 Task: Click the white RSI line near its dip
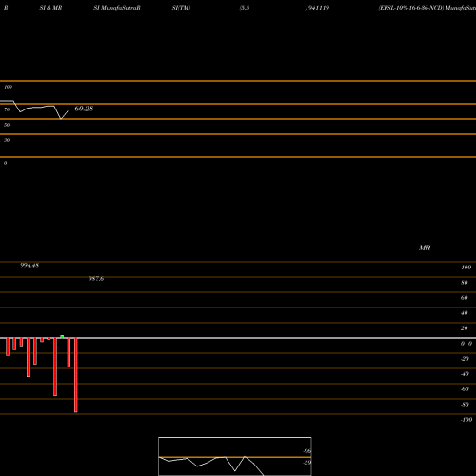[x=61, y=118]
